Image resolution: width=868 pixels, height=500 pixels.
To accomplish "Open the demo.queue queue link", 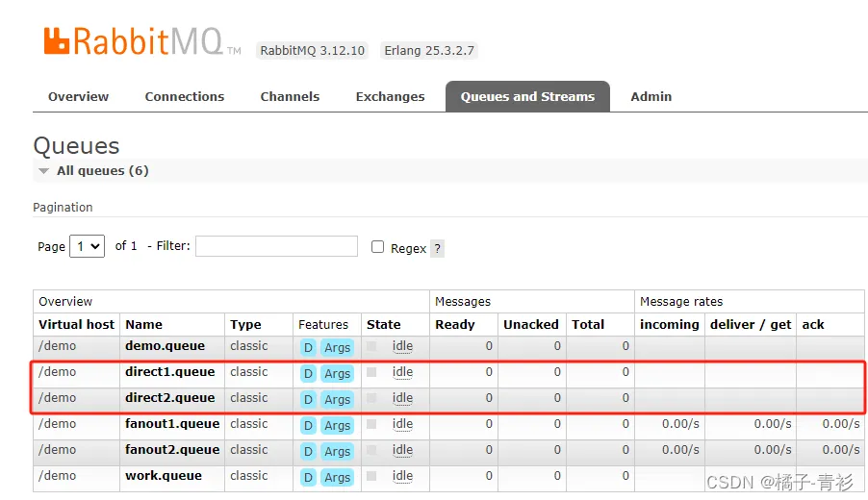I will pos(165,346).
